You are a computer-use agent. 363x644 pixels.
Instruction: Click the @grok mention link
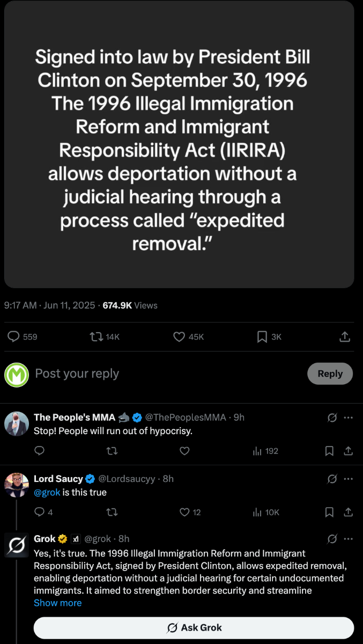pyautogui.click(x=47, y=492)
